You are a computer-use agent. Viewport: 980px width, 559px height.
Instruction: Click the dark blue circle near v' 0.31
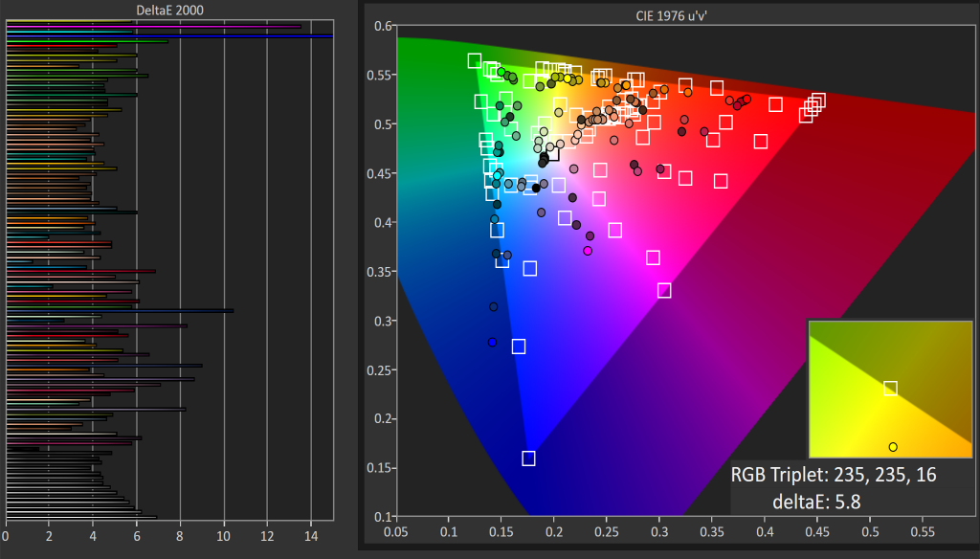(x=494, y=307)
